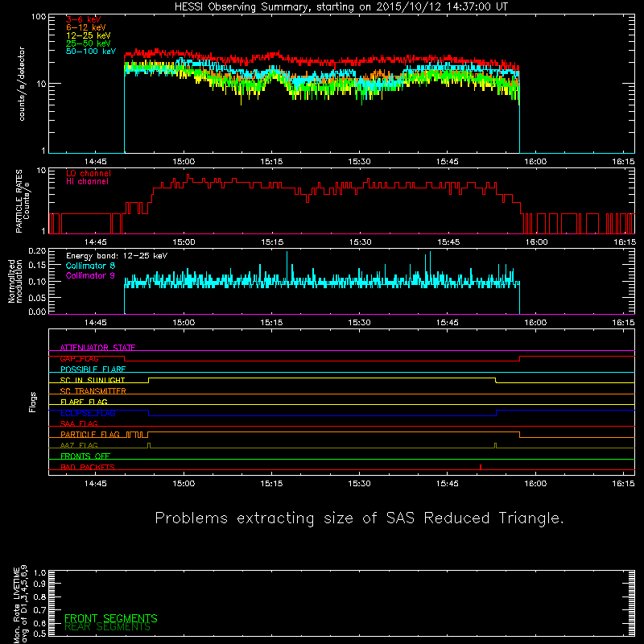The height and width of the screenshot is (644, 644).
Task: Pick the green 25-50 keV legend label
Action: pos(89,43)
